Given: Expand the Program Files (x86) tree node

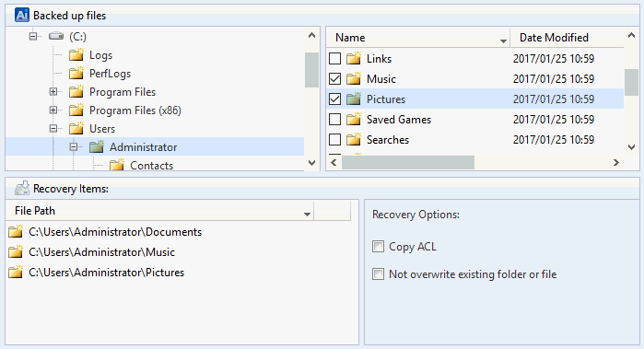Looking at the screenshot, I should pyautogui.click(x=53, y=110).
